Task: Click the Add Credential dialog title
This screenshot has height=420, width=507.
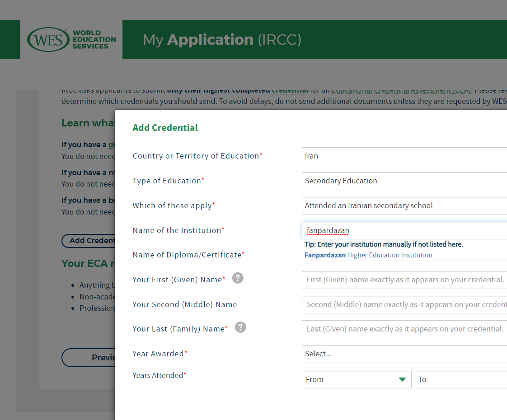Action: 165,128
